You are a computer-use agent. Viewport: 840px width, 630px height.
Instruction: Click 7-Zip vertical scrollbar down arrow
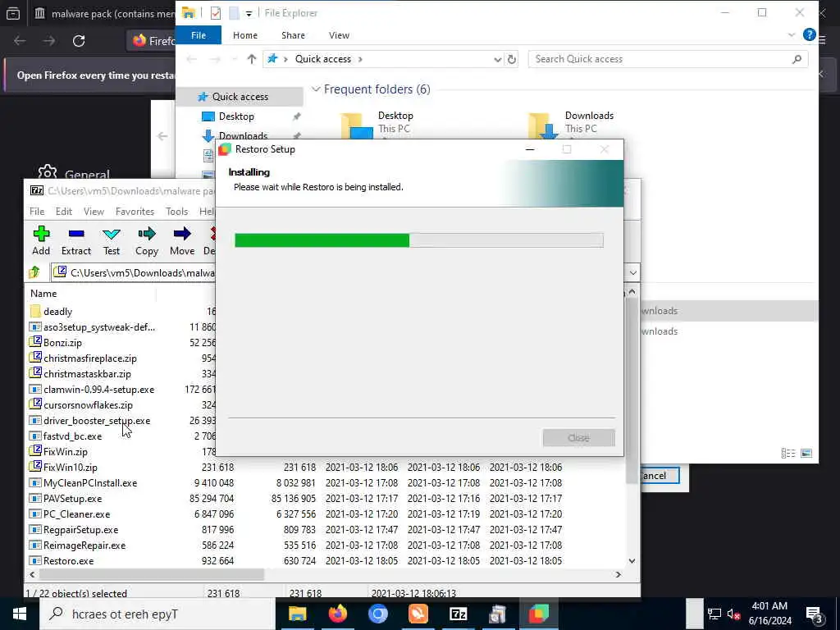632,561
